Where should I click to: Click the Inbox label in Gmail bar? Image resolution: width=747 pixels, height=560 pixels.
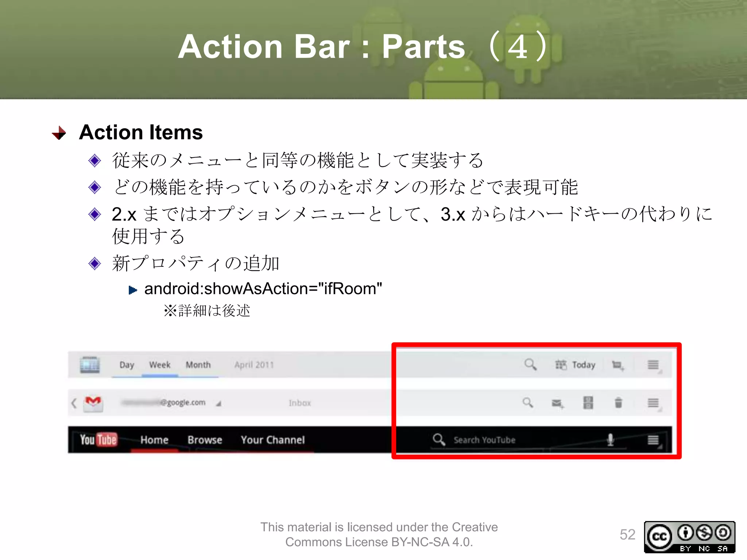click(300, 403)
